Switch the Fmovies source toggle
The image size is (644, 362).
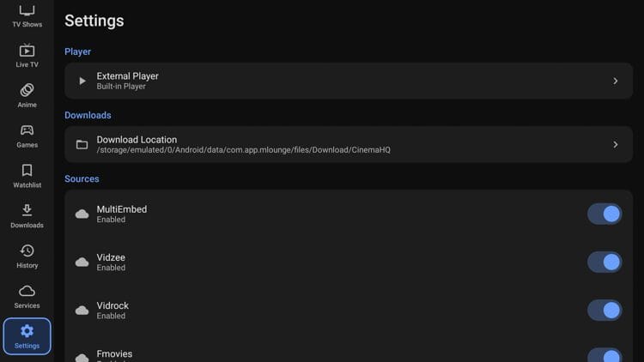click(605, 355)
